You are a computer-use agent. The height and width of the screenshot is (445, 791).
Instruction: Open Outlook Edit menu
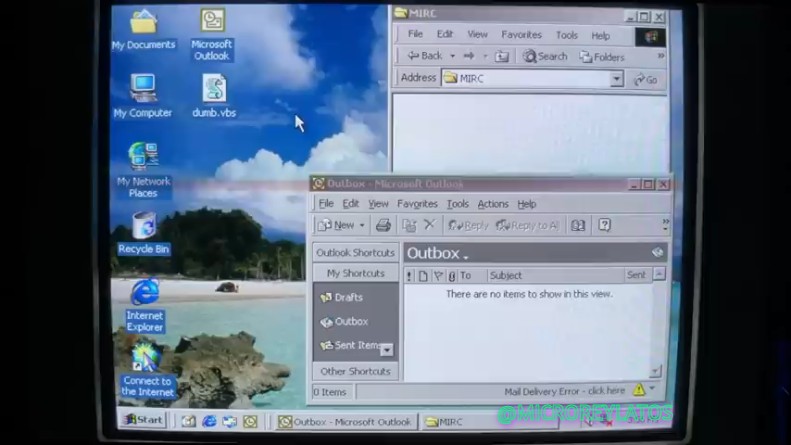click(x=351, y=203)
